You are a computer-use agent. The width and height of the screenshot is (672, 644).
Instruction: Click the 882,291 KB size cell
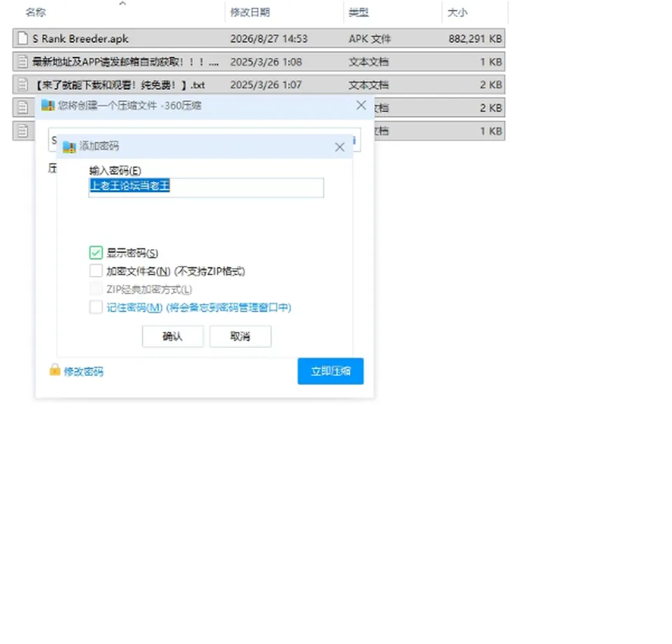click(x=475, y=38)
